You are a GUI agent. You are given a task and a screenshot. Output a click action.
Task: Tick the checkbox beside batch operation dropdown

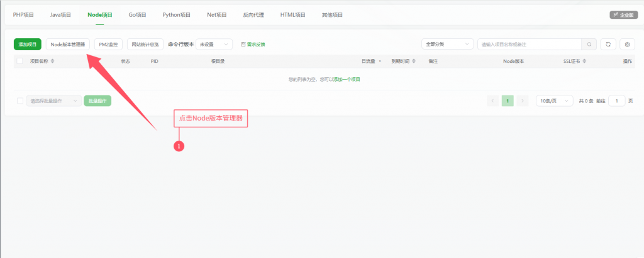[x=20, y=100]
